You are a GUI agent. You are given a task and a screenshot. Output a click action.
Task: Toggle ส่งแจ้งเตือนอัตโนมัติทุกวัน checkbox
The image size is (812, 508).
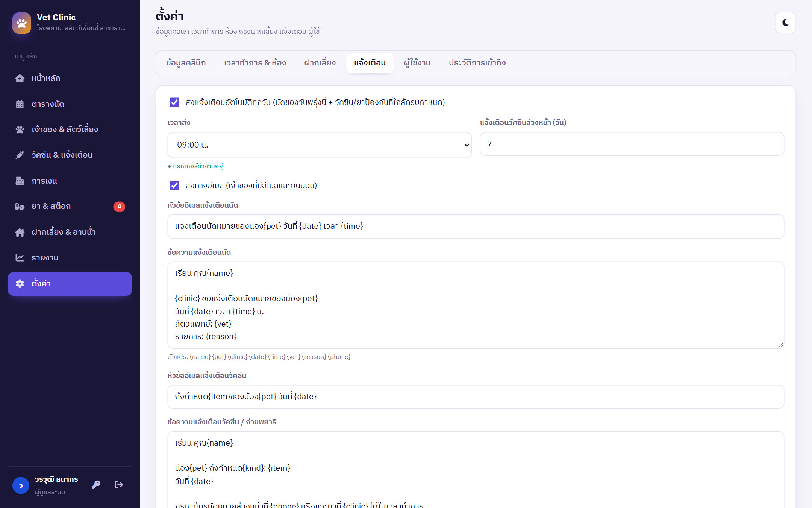pos(174,102)
